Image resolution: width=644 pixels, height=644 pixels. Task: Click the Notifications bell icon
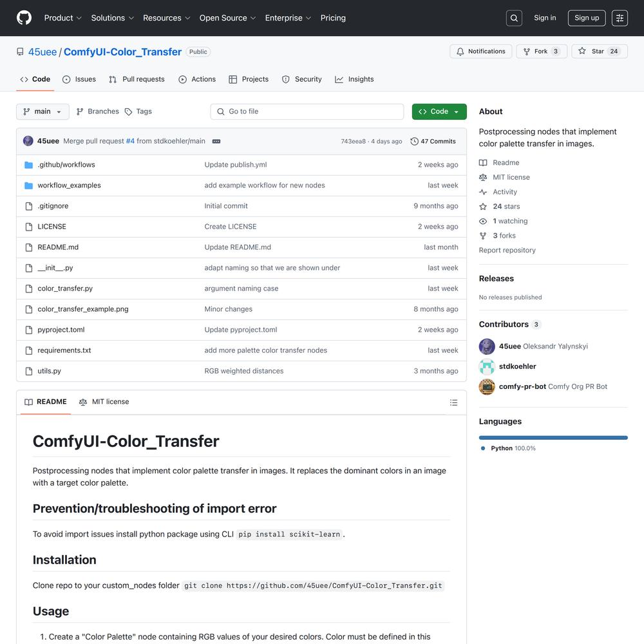click(460, 52)
